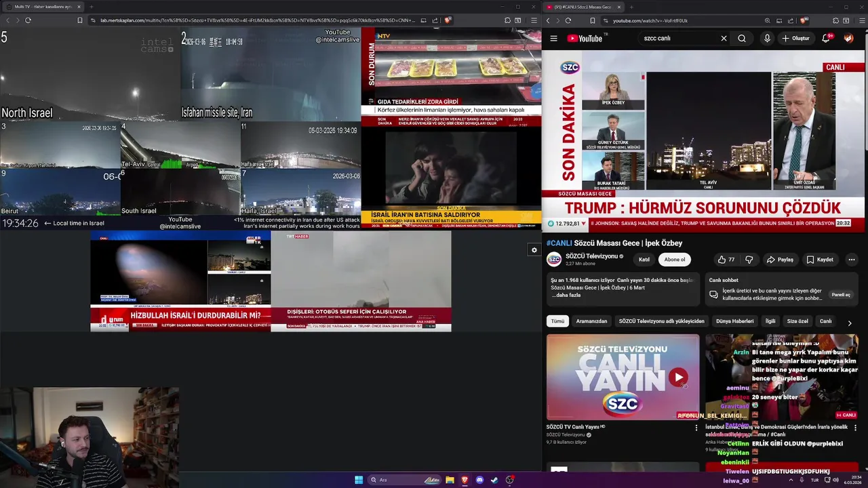Reload the YouTube browser page
This screenshot has width=868, height=488.
pyautogui.click(x=570, y=20)
